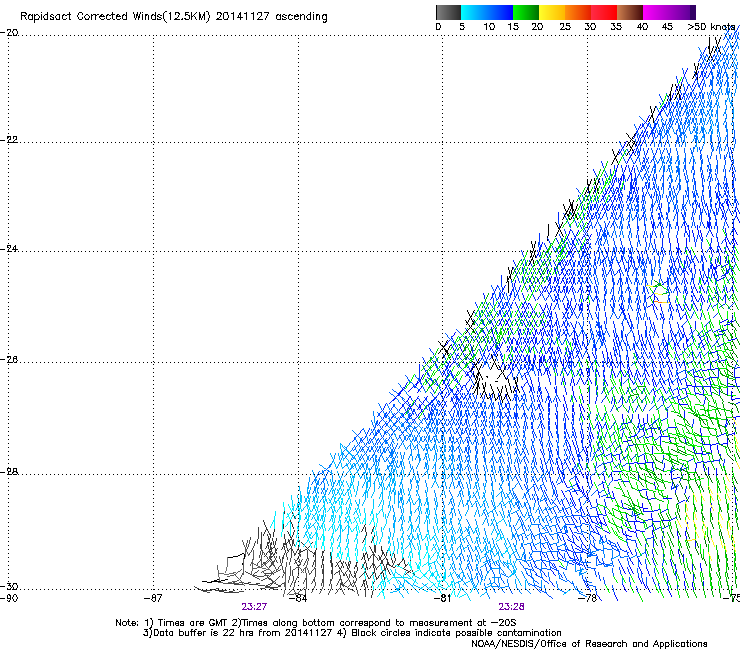Click the '-84' longitude axis label
740x650 pixels.
[298, 598]
